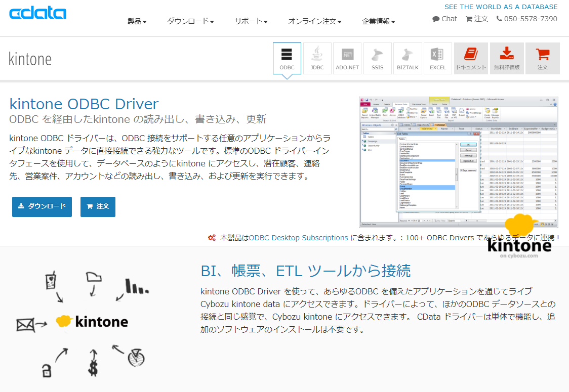Open the ダウンロード dropdown menu
The image size is (569, 392).
190,22
